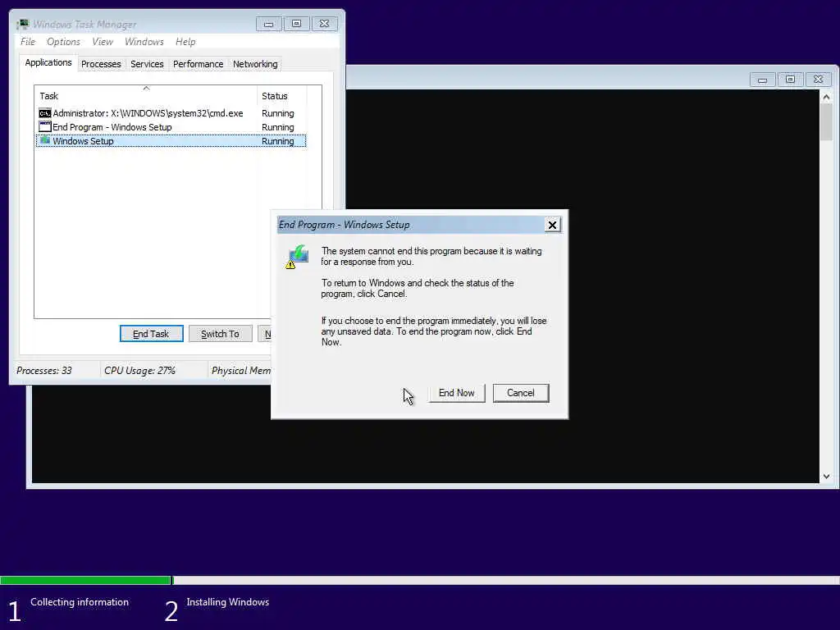Click Running status of cmd.exe row

[x=277, y=113]
